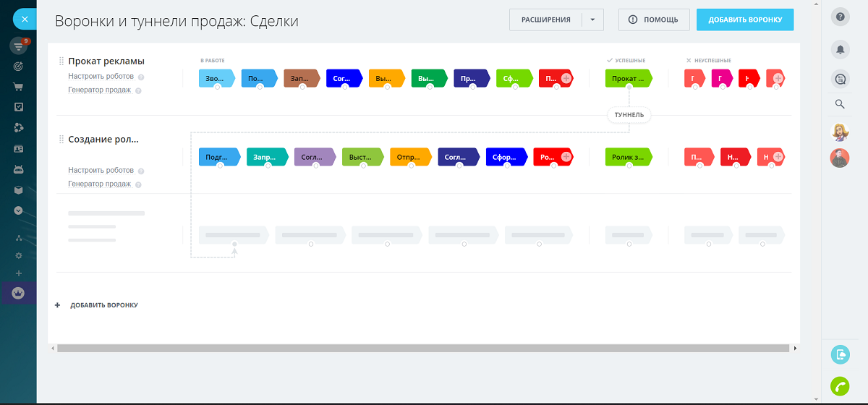Select the teal Запр... stage in Создание рол...
Viewport: 868px width, 405px height.
pos(268,156)
